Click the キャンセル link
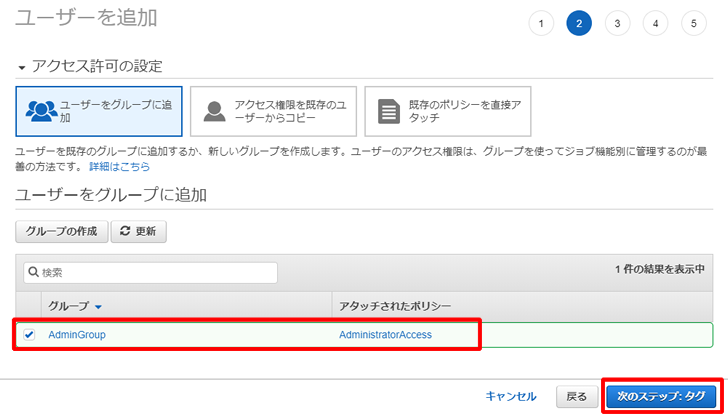This screenshot has height=414, width=728. pos(511,396)
